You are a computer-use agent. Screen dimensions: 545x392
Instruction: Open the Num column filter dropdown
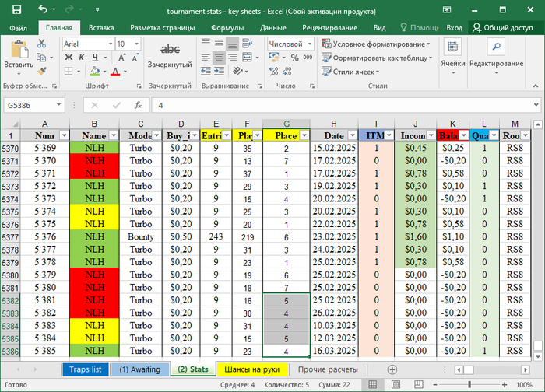(64, 135)
